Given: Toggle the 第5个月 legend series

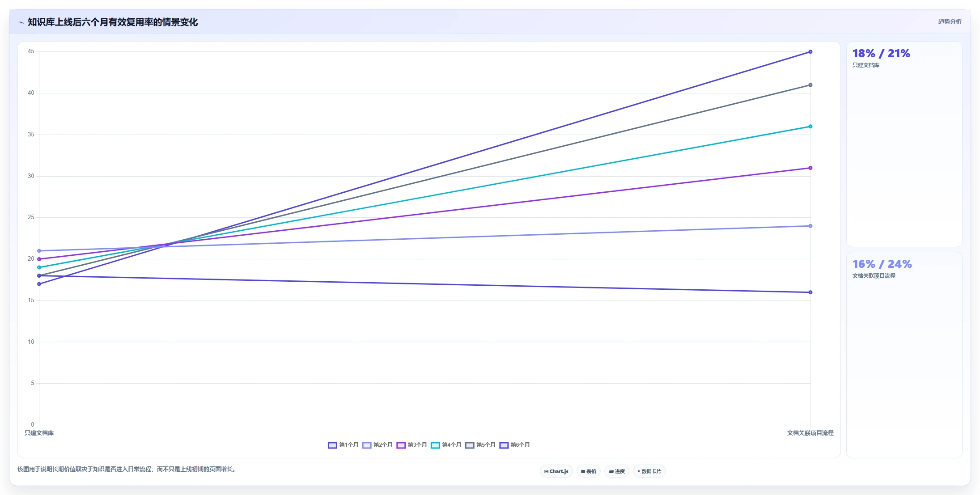Looking at the screenshot, I should click(x=480, y=445).
